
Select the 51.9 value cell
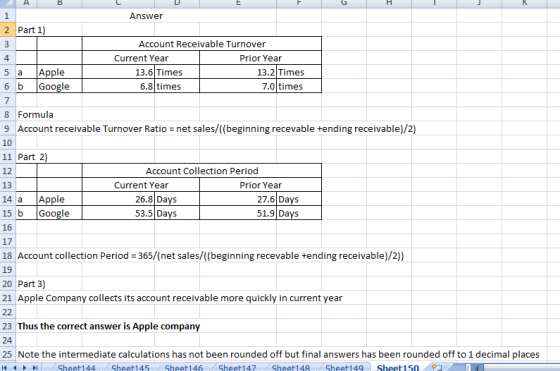tap(238, 213)
